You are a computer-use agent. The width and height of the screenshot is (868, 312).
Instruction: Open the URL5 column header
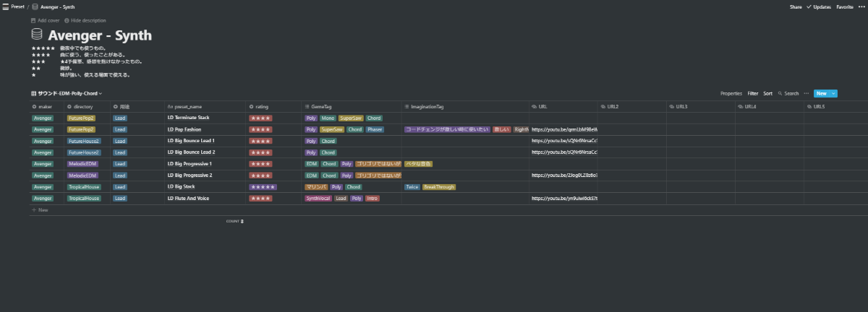[x=835, y=106]
